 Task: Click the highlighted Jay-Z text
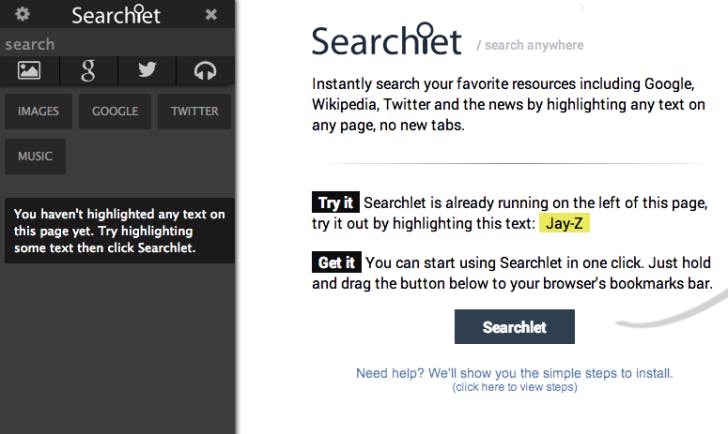pos(565,223)
